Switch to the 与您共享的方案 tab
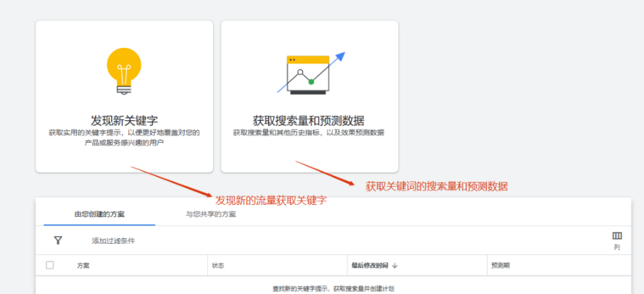Screen dimensions: 644x294 pos(211,214)
